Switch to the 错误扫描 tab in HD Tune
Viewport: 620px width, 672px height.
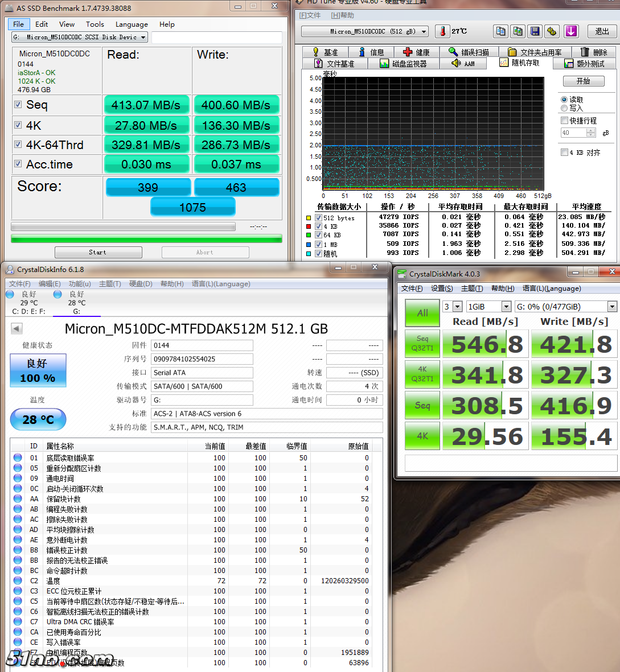469,52
